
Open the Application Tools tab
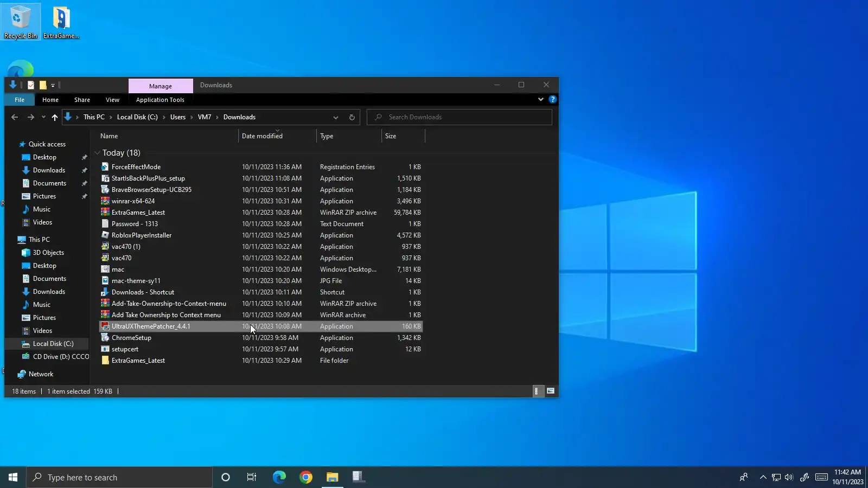(x=160, y=100)
